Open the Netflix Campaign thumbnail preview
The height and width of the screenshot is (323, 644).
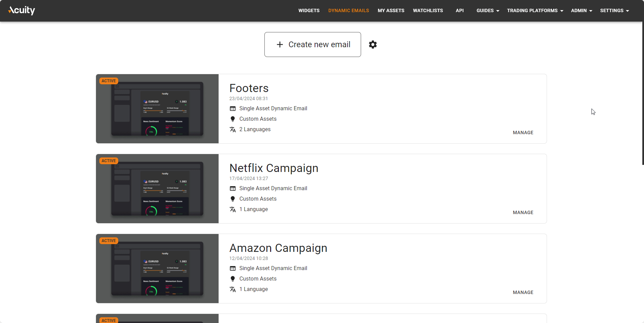pyautogui.click(x=157, y=188)
